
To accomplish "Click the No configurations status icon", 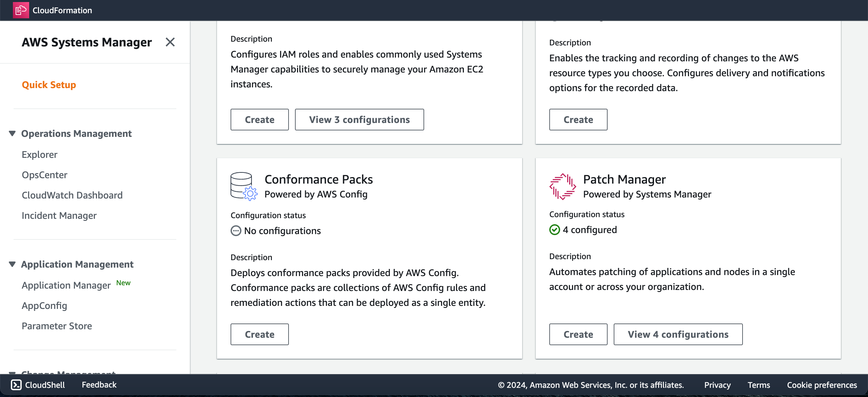I will pos(236,231).
